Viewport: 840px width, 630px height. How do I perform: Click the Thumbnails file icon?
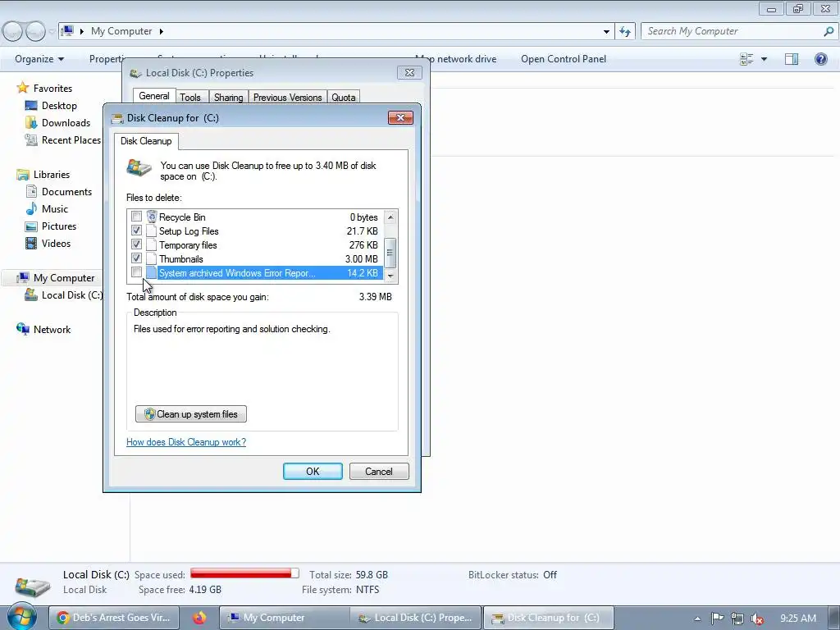(152, 258)
